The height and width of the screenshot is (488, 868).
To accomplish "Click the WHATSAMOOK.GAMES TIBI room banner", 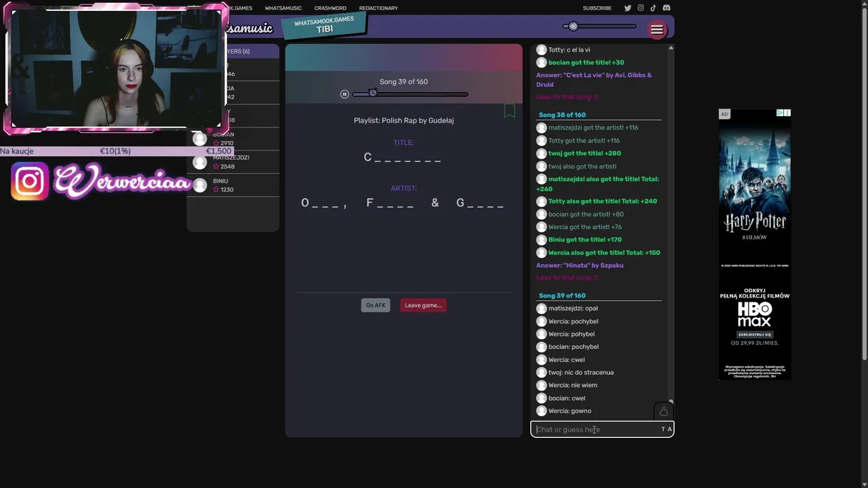I will (324, 25).
